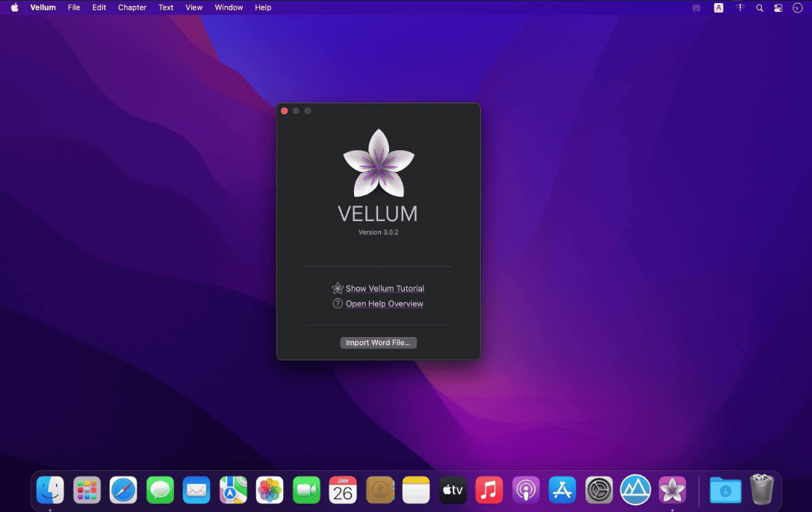812x512 pixels.
Task: Open Calendar showing Jan 26 in Dock
Action: point(343,490)
